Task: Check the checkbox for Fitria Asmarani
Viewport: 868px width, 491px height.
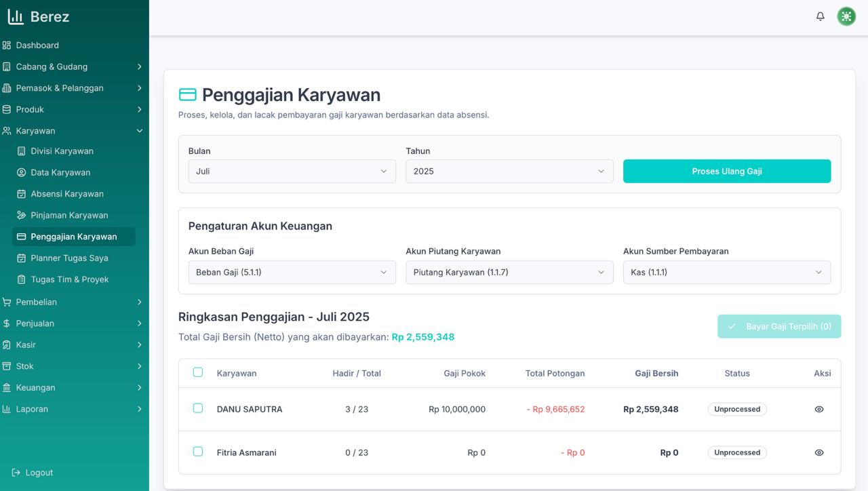Action: click(x=197, y=452)
